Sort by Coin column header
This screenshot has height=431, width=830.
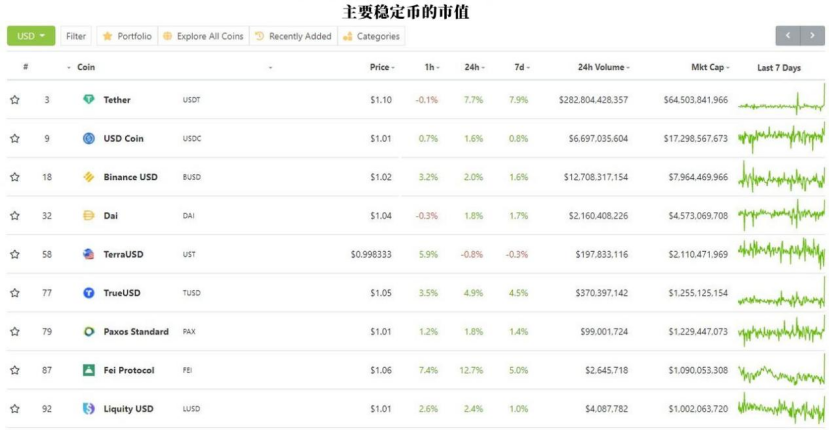click(86, 67)
